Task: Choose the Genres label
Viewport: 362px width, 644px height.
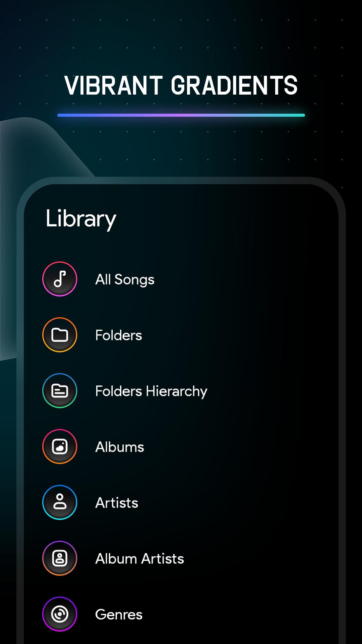Action: tap(119, 615)
